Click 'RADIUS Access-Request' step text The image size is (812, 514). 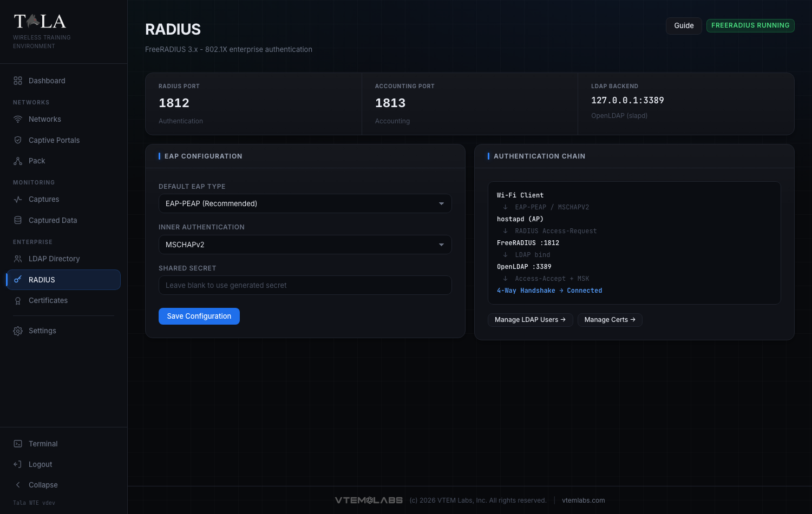(x=556, y=231)
